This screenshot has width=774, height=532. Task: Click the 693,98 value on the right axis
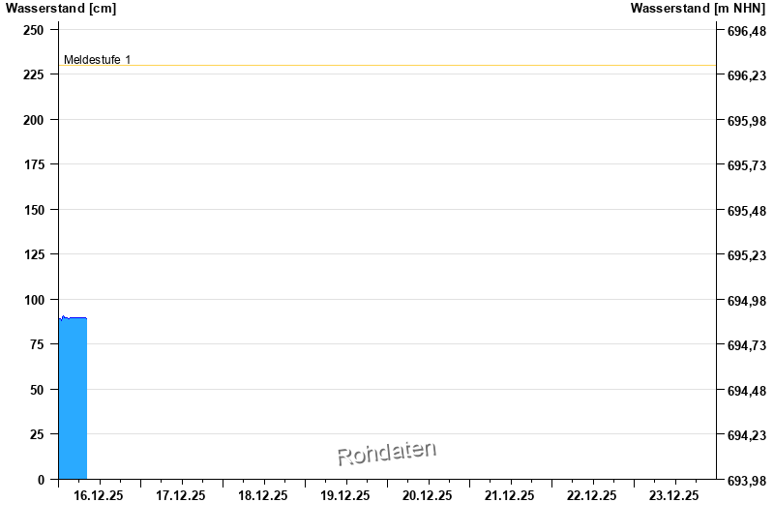coord(745,481)
